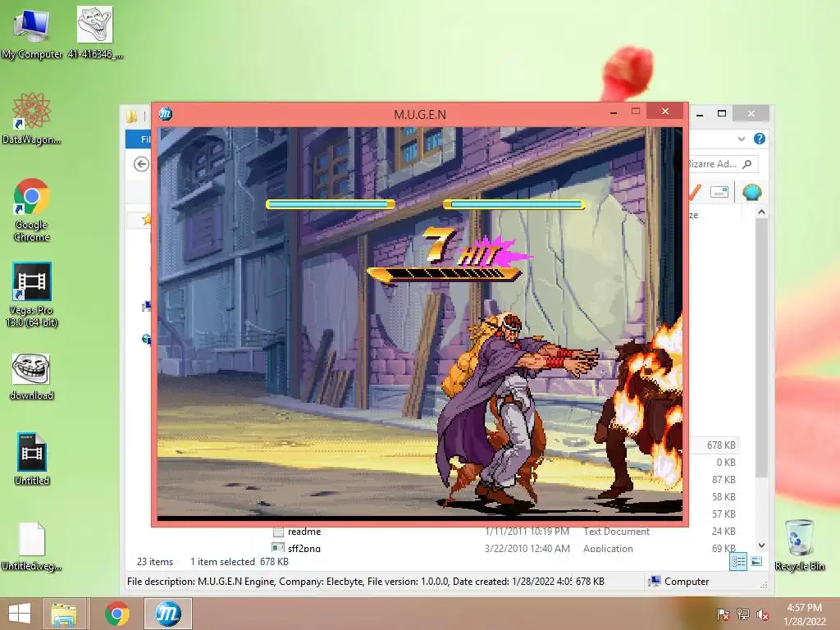The height and width of the screenshot is (630, 840).
Task: Open File Explorer from the taskbar
Action: 64,614
